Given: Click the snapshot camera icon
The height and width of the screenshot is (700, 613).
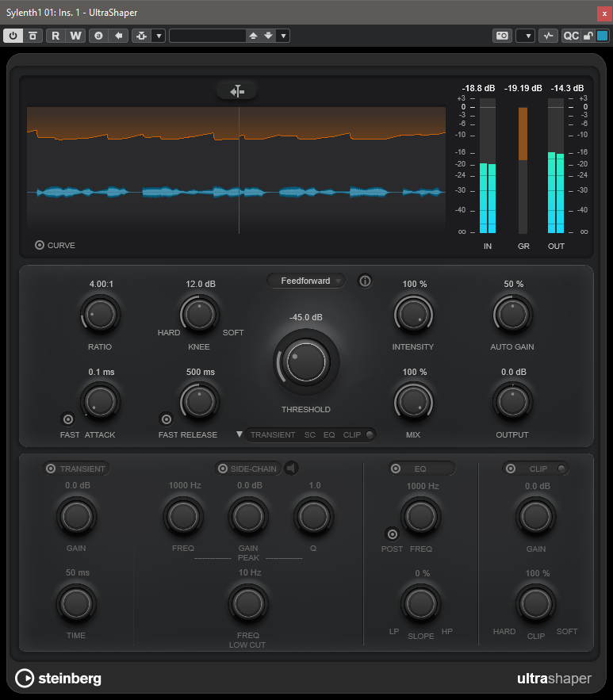Looking at the screenshot, I should 502,36.
